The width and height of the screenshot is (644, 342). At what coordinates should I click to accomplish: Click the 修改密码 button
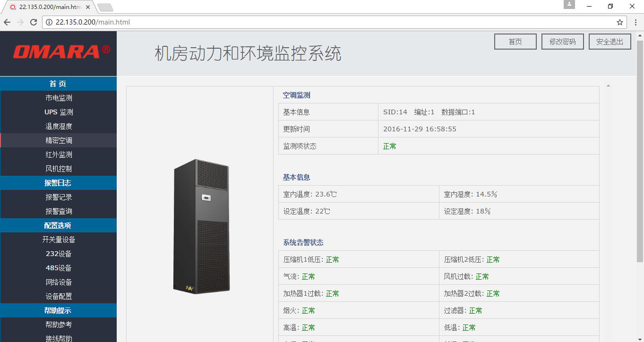562,42
